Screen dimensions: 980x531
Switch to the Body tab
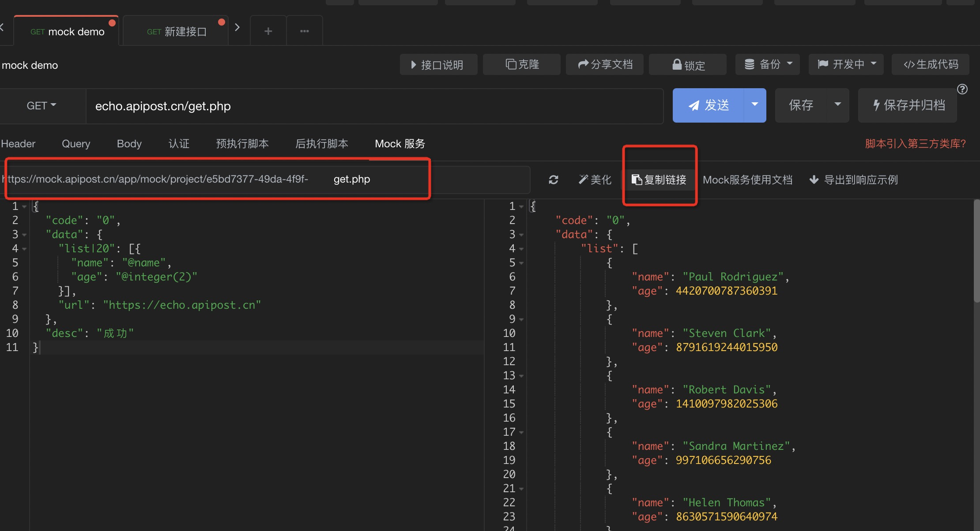129,144
